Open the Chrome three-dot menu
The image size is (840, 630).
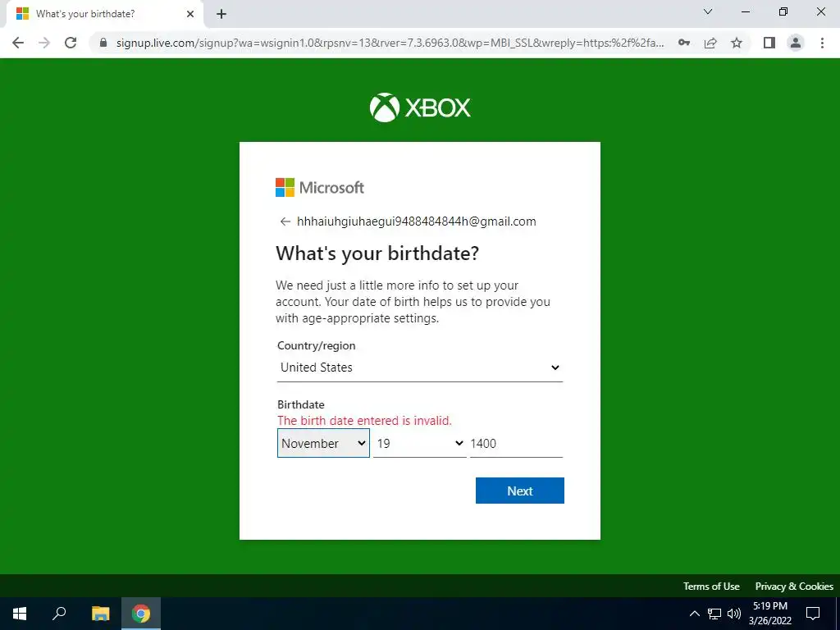(822, 43)
